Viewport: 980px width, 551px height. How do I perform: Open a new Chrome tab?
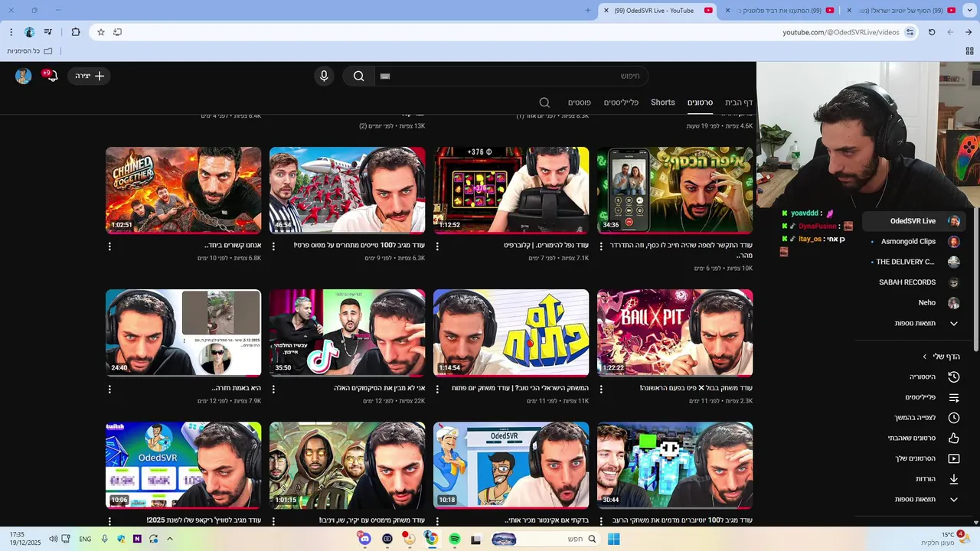click(588, 11)
